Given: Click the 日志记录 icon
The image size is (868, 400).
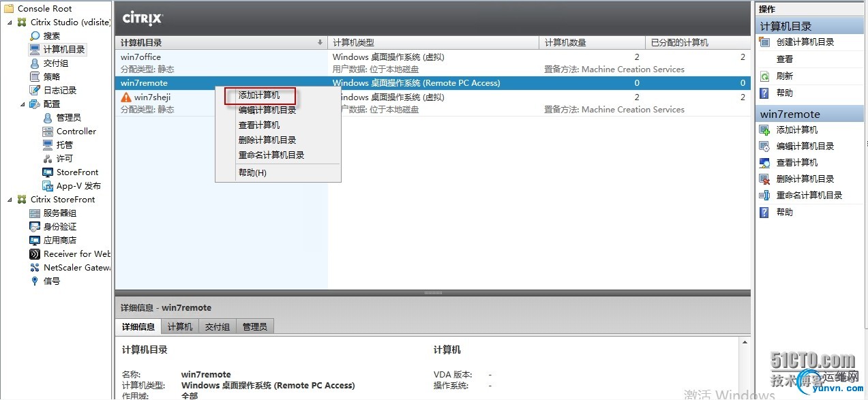Looking at the screenshot, I should pyautogui.click(x=35, y=90).
